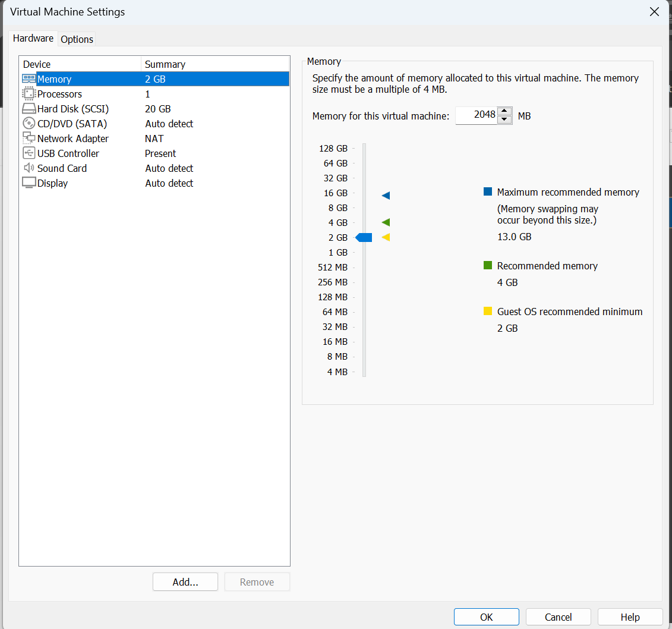Click the blue maximum recommended memory marker
The width and height of the screenshot is (672, 629).
click(x=386, y=196)
